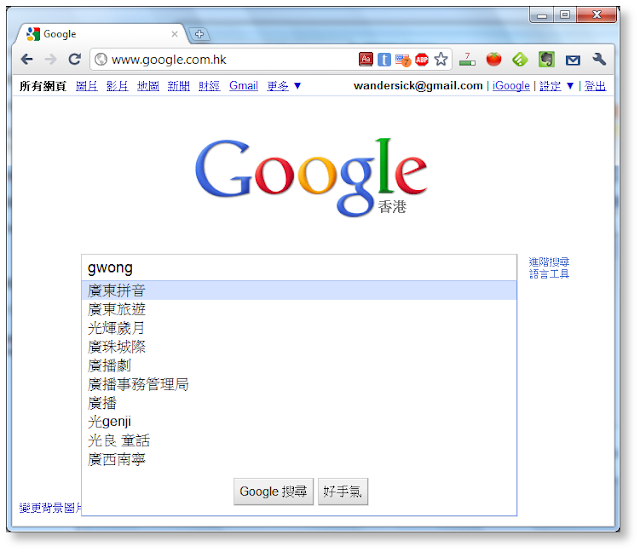Go back with the browser back arrow
The height and width of the screenshot is (552, 640).
coord(27,60)
